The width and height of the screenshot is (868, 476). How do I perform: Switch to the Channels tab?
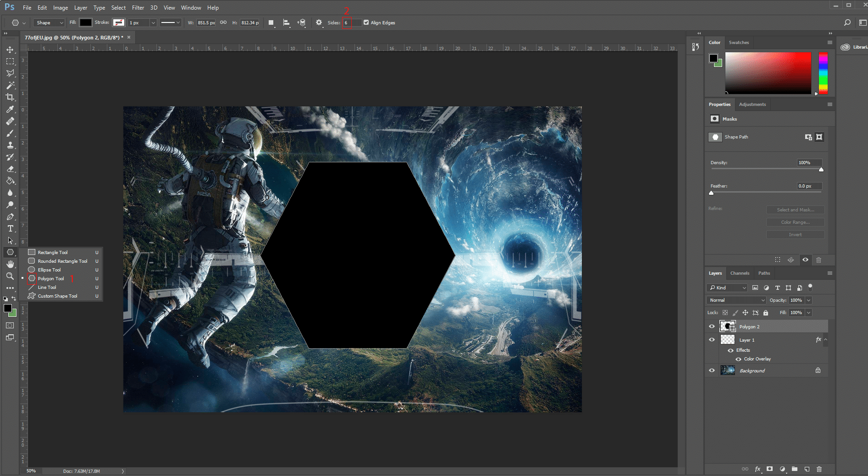tap(740, 273)
